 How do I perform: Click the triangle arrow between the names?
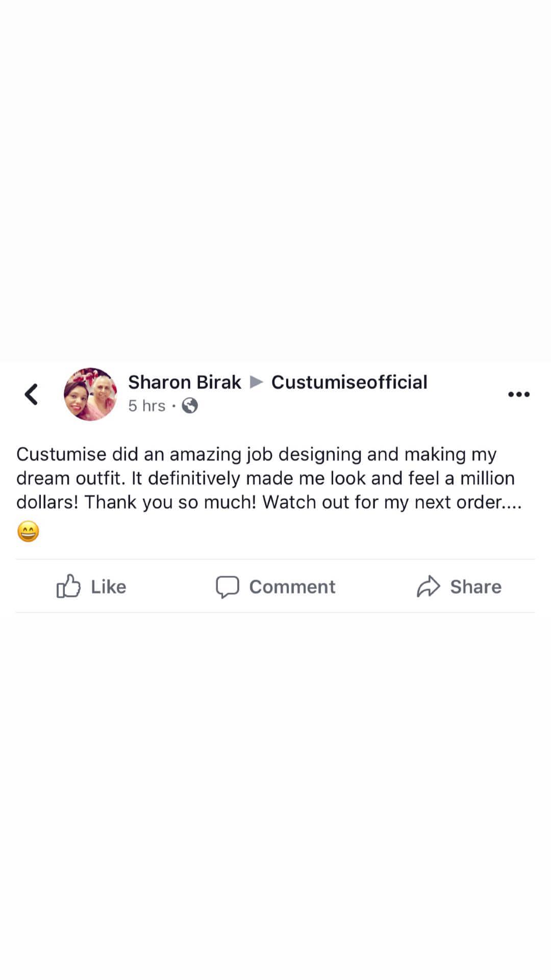256,382
